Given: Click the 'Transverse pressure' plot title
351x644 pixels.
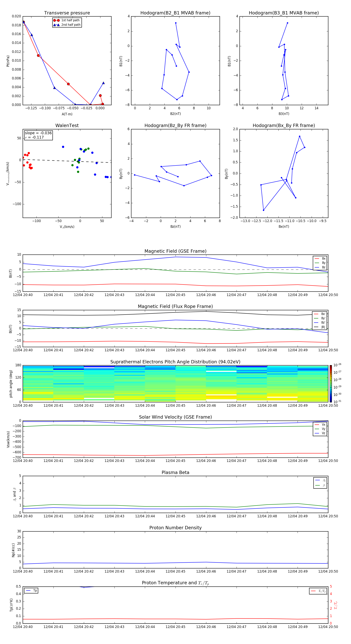Looking at the screenshot, I should click(x=67, y=13).
